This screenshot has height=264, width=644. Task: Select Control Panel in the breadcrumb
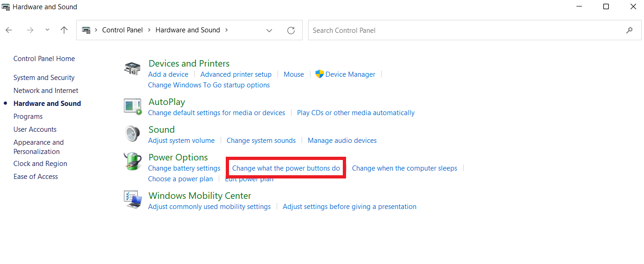pos(123,30)
